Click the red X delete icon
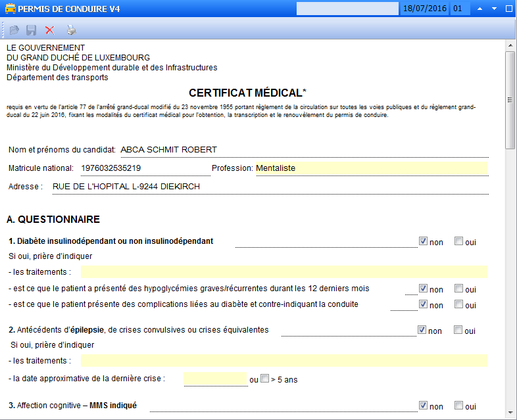517x420 pixels. (x=49, y=30)
